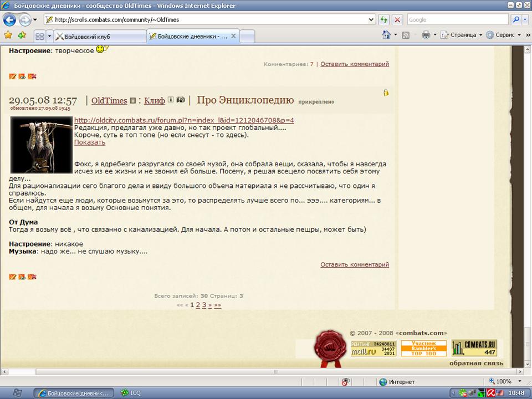Screen dimensions: 532x399
Task: Click the Rambler's Top 100 banner
Action: click(x=424, y=349)
